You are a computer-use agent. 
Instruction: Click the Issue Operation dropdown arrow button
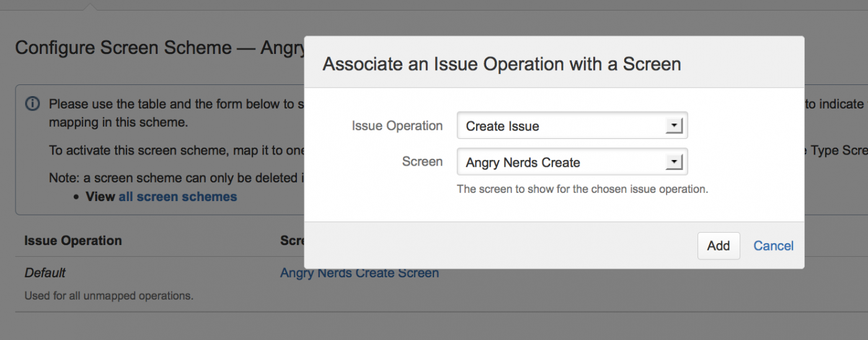tap(673, 126)
